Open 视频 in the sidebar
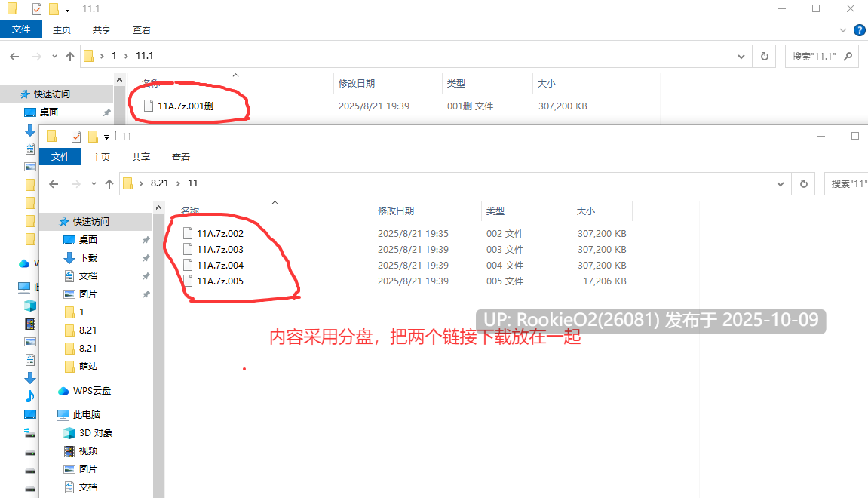The image size is (868, 498). (x=88, y=451)
